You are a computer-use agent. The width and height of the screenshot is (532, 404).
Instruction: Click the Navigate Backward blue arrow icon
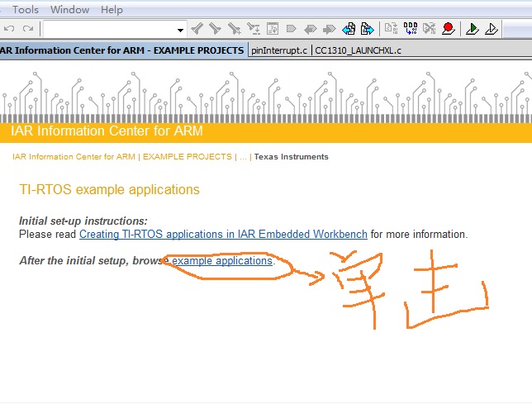(349, 29)
